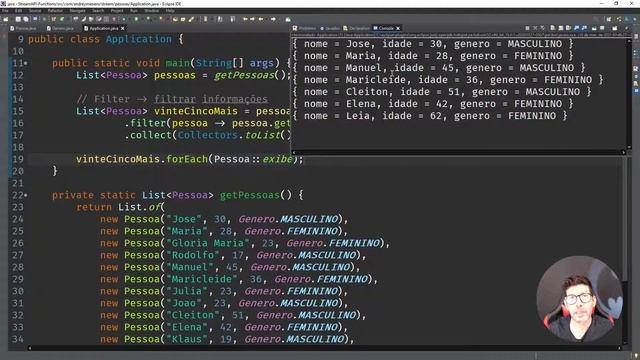Open the File menu
Viewport: 640px width, 360px height.
click(5, 11)
